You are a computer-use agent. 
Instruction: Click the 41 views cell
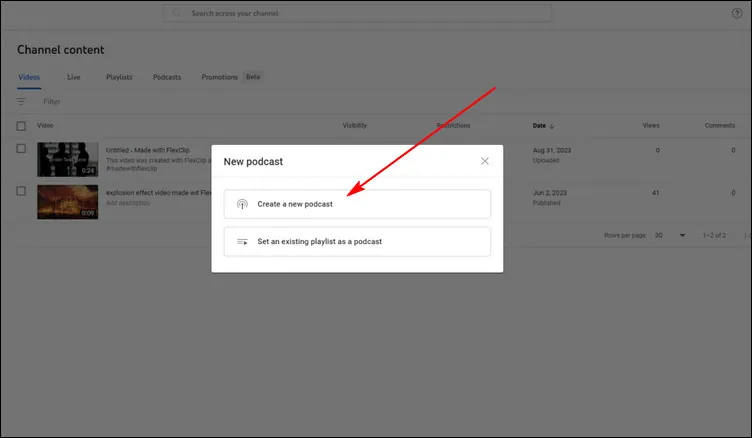pyautogui.click(x=655, y=193)
